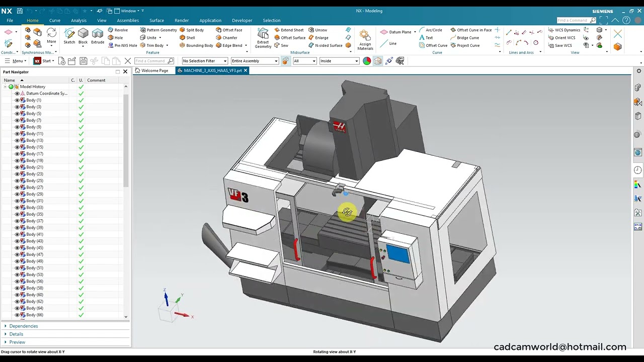Open the Window dropdown in title bar

129,11
